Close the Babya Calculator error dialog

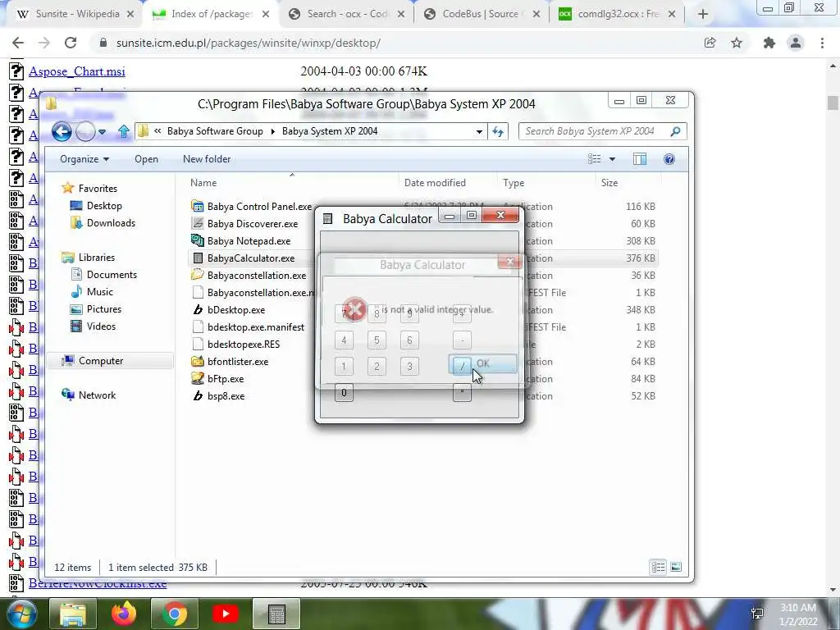(x=509, y=262)
